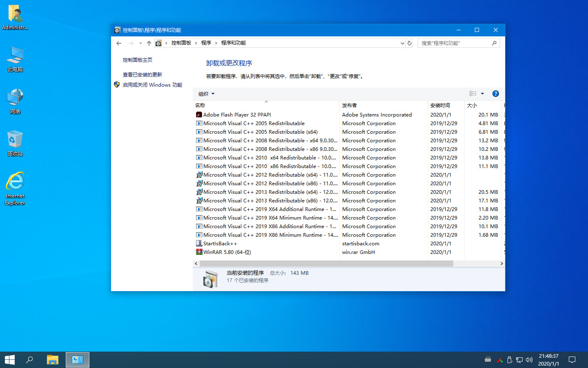Viewport: 588px width, 368px height.
Task: Click the WinRAR 5.80 program icon
Action: (199, 252)
